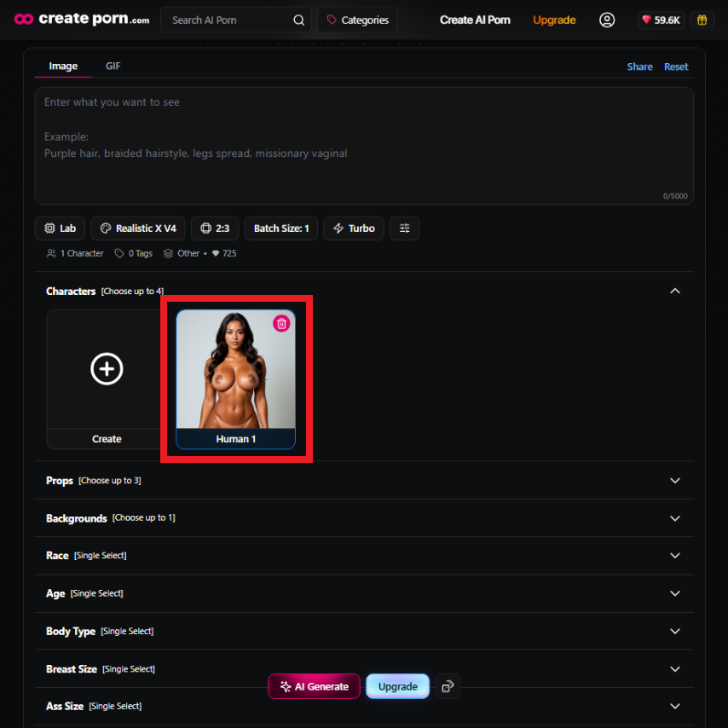Click the 0 Tags indicator
This screenshot has height=728, width=728.
134,253
